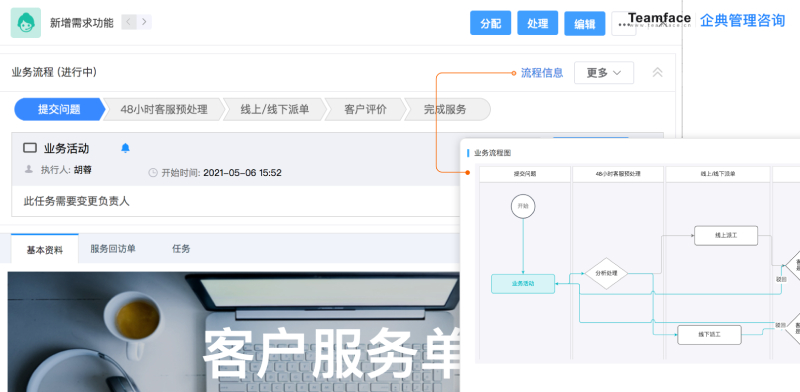The height and width of the screenshot is (392, 800).
Task: Collapse the 业务流程 section with double chevron
Action: pyautogui.click(x=657, y=72)
